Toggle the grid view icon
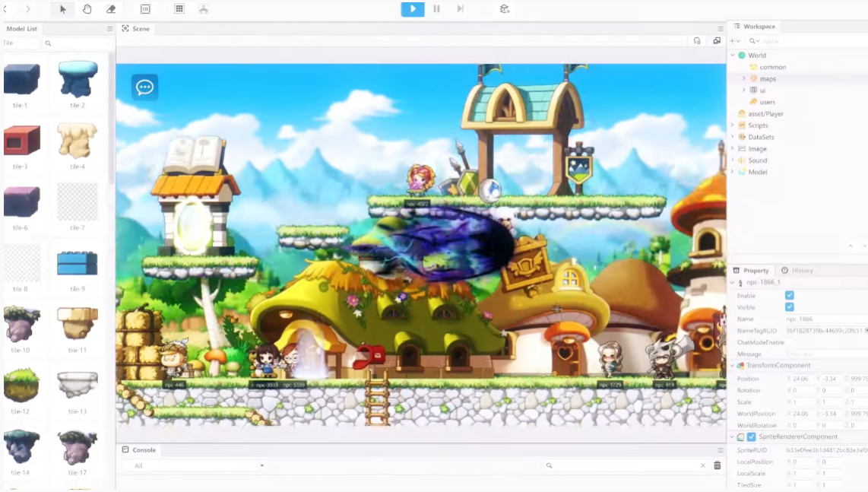Viewport: 868px width, 492px height. coord(179,9)
